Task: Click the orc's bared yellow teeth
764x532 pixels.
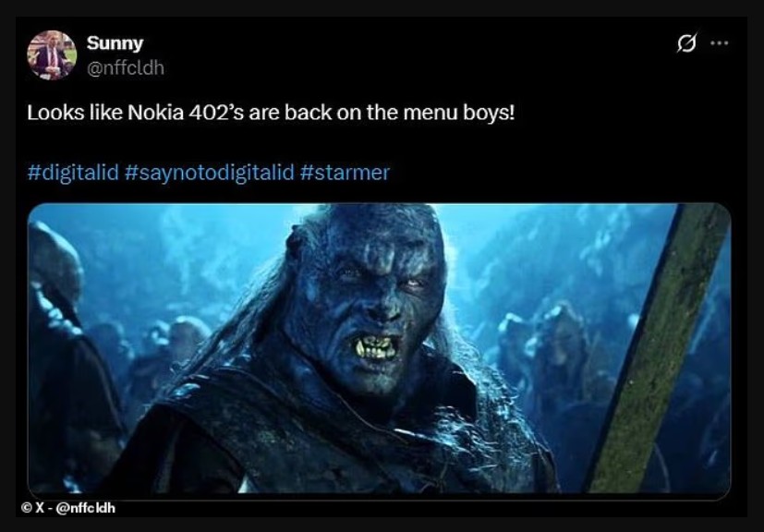Action: point(376,347)
